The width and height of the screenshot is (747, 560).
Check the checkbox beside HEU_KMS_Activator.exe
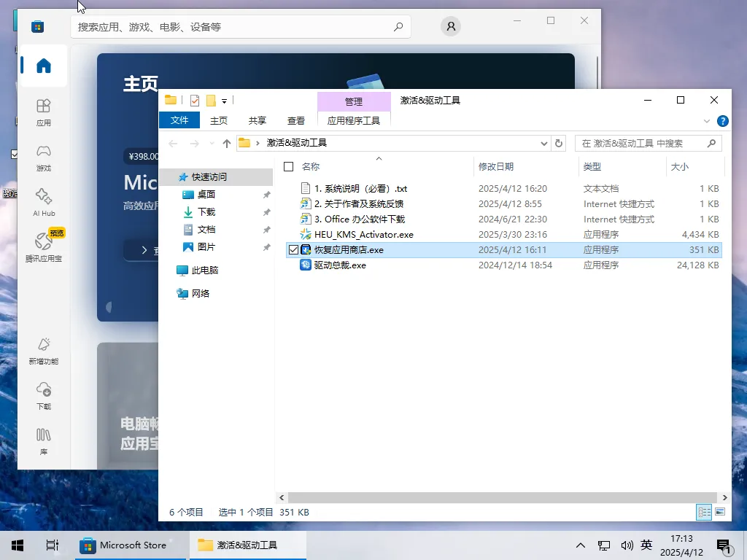click(x=293, y=234)
